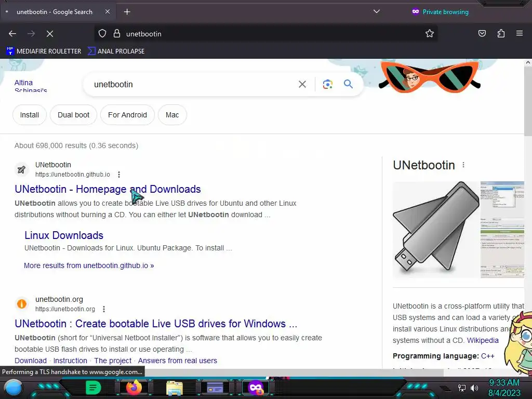532x399 pixels.
Task: Open the Download sitelink under unetbootin.org
Action: click(31, 361)
